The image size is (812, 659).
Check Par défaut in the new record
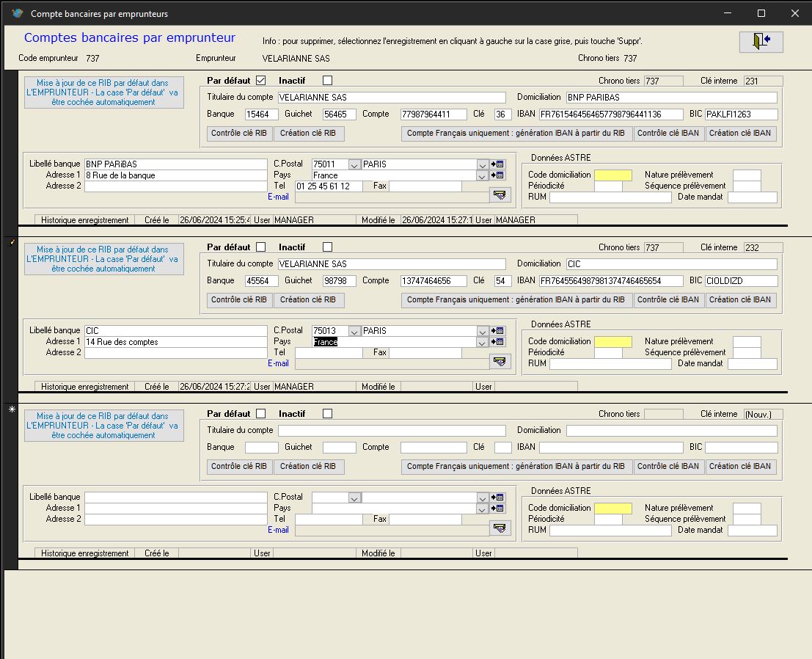pyautogui.click(x=261, y=413)
